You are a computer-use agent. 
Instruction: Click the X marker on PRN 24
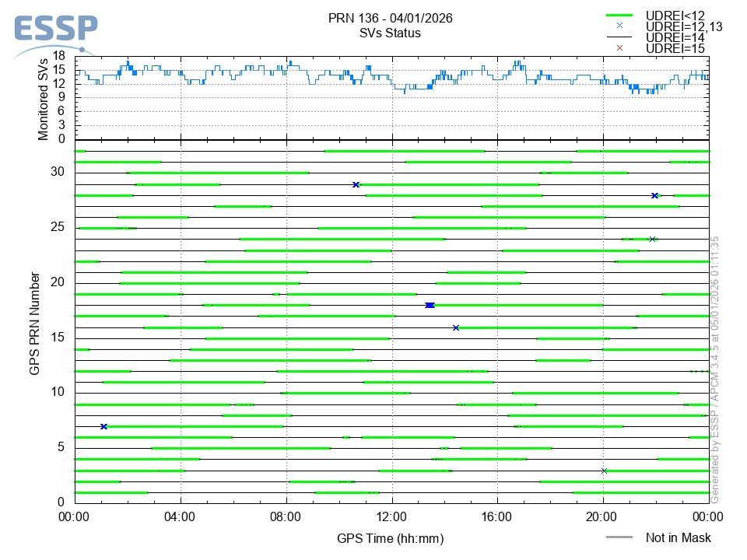[x=652, y=239]
